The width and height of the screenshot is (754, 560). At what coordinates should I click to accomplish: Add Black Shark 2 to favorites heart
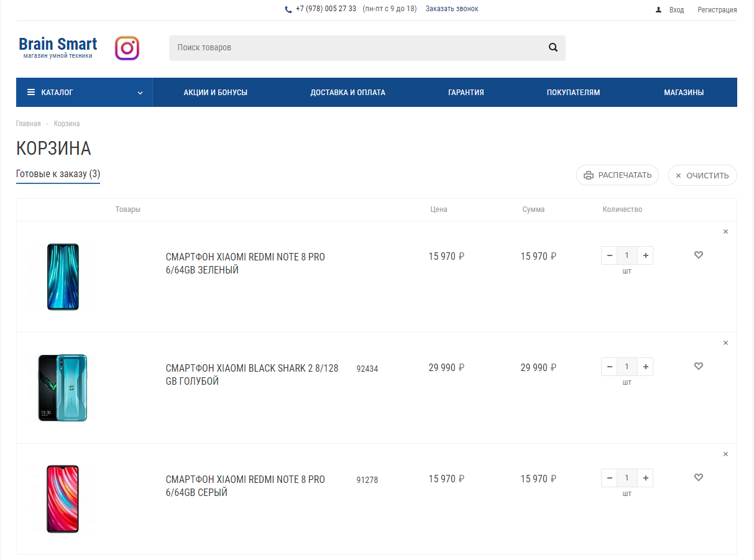coord(699,366)
